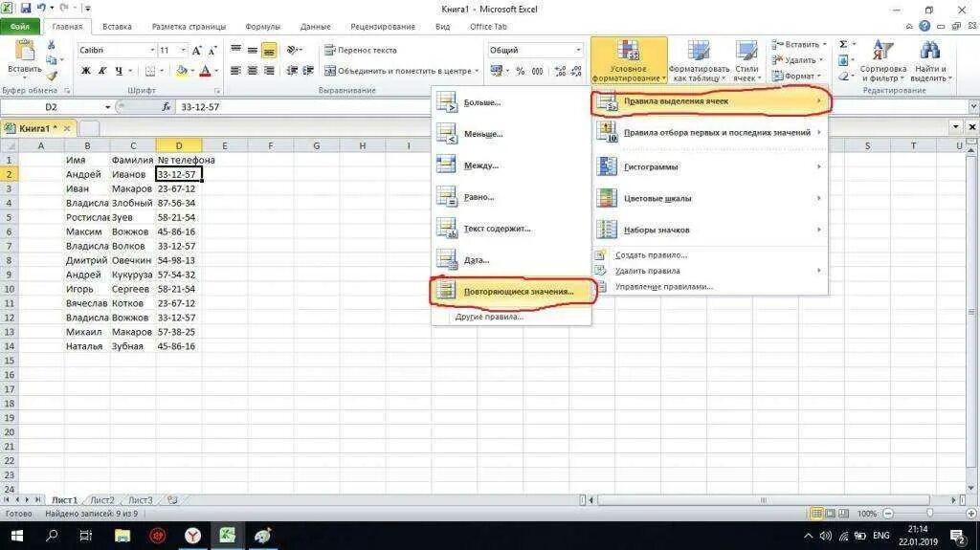The image size is (980, 550).
Task: Open Условное форматирование button
Action: click(x=629, y=60)
